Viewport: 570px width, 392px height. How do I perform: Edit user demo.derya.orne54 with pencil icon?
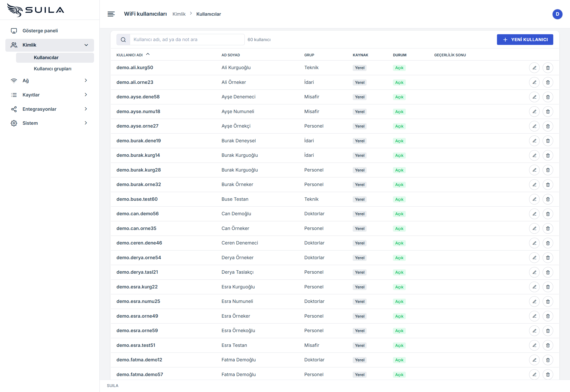click(x=534, y=258)
